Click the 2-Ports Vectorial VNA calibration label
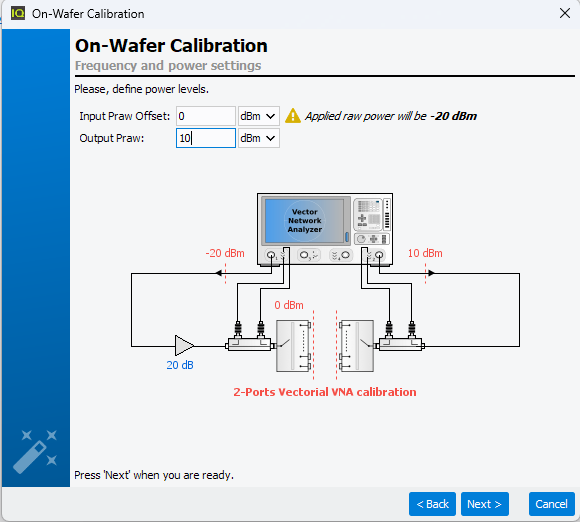This screenshot has width=580, height=522. tap(325, 392)
